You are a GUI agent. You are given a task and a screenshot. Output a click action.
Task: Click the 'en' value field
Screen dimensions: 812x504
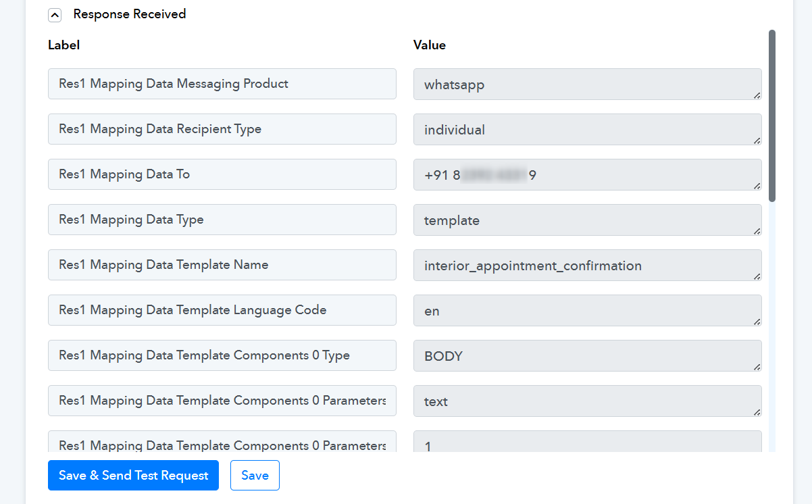pyautogui.click(x=588, y=311)
